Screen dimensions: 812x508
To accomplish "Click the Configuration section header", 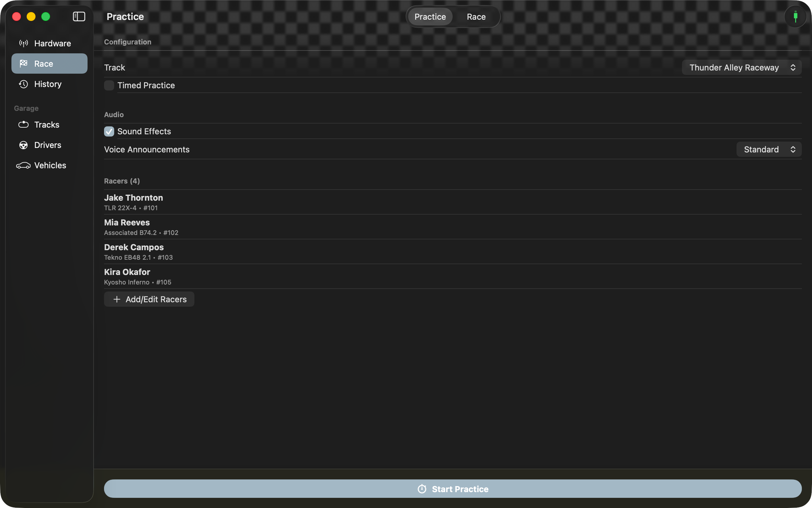I will 128,42.
